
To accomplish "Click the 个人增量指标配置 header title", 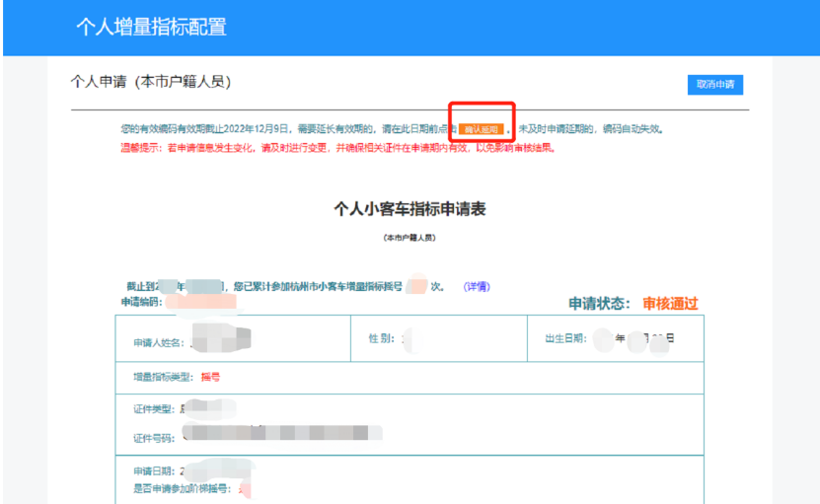I will 151,28.
